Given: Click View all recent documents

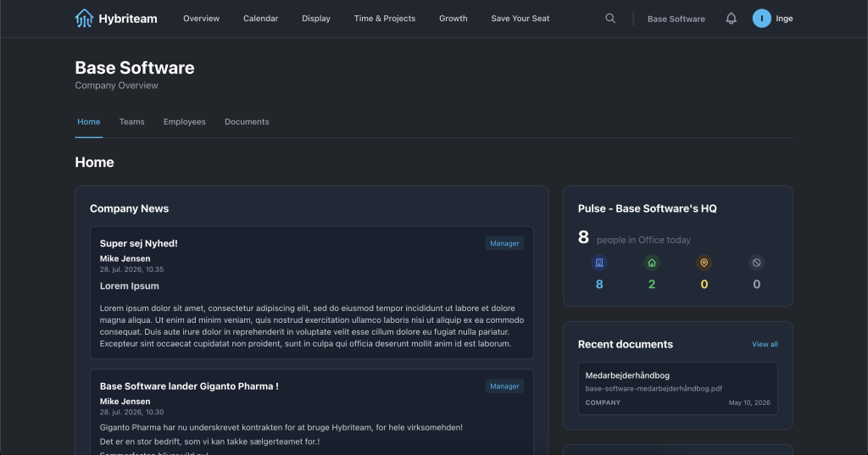Looking at the screenshot, I should pyautogui.click(x=765, y=344).
